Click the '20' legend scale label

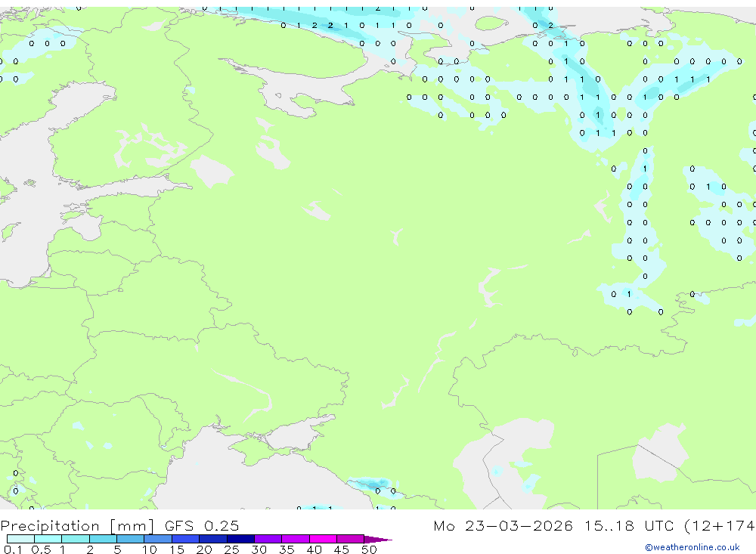[204, 549]
